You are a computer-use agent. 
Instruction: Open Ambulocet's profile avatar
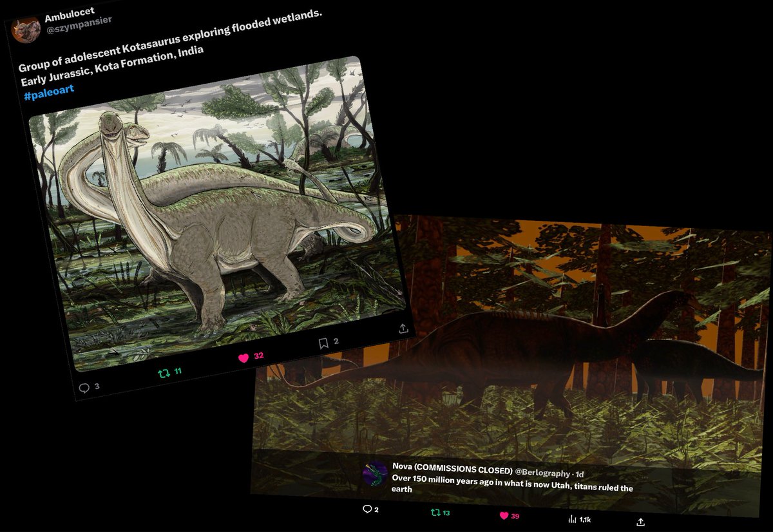point(26,30)
